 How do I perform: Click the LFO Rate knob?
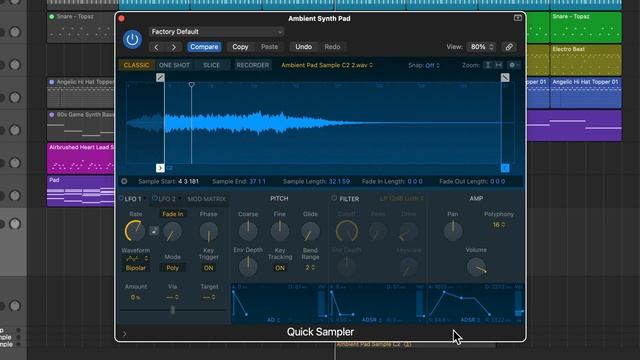(x=135, y=231)
